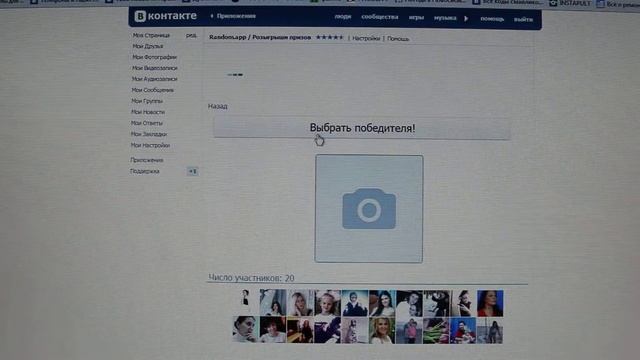The height and width of the screenshot is (360, 640).
Task: Click the Число участников: 20 text
Action: [251, 278]
